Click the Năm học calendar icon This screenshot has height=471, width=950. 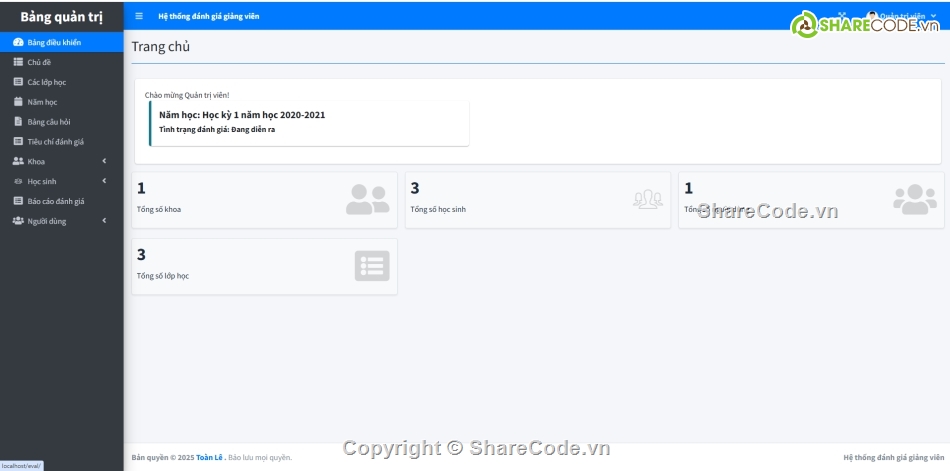coord(18,102)
